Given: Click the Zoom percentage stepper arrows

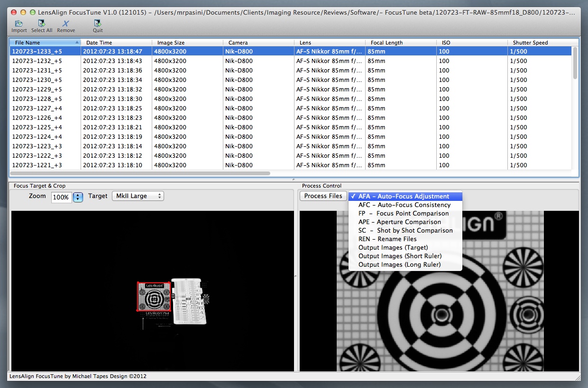Looking at the screenshot, I should tap(78, 197).
